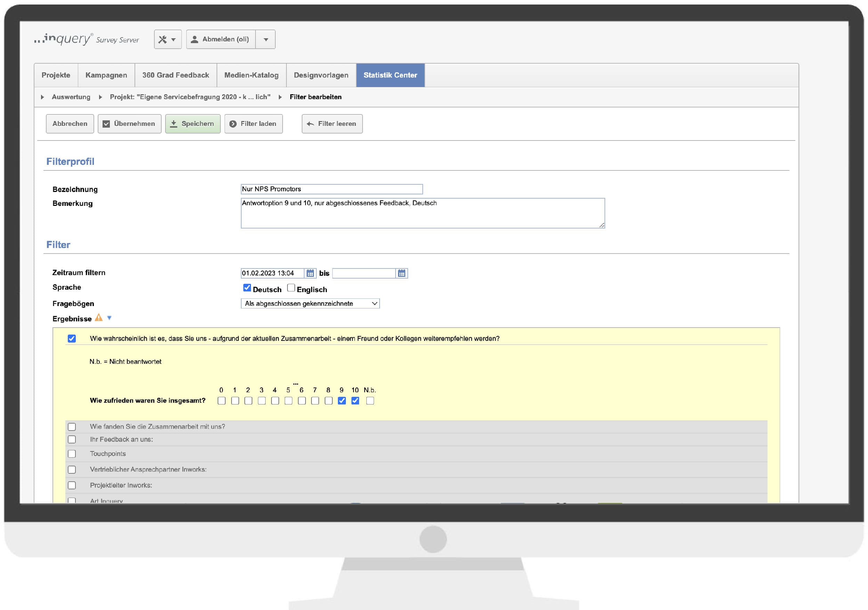
Task: Open calendar picker for end date
Action: tap(401, 273)
